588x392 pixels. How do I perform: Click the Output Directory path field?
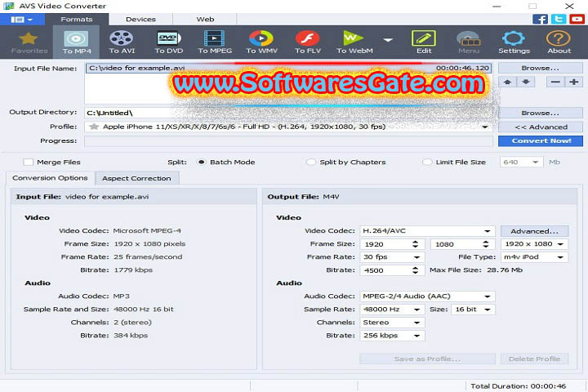(x=289, y=113)
